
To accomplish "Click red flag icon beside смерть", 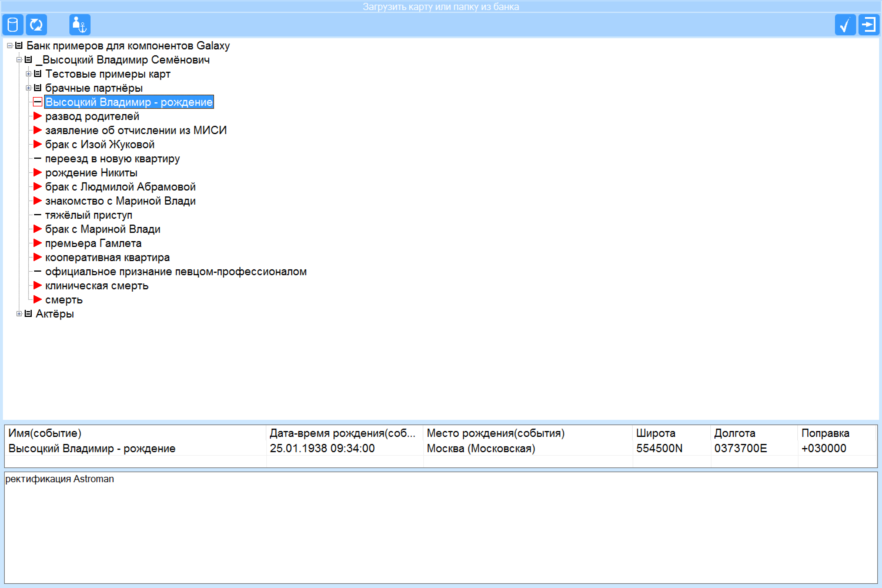I will [x=37, y=299].
